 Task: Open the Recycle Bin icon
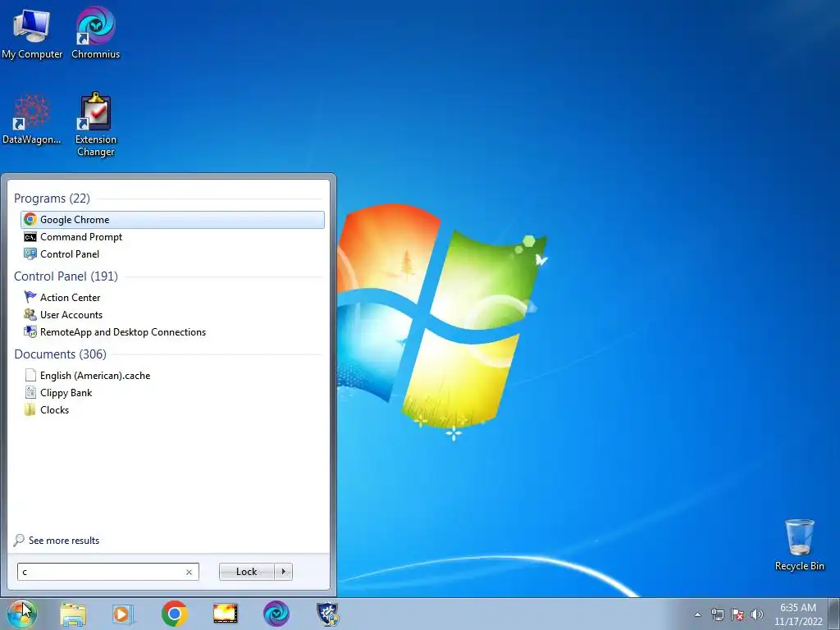[799, 545]
